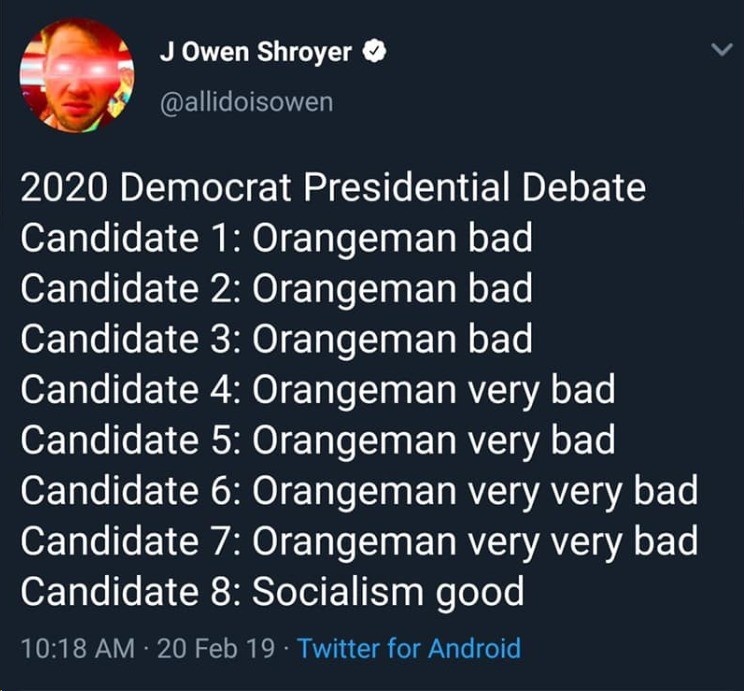
Task: Click the J Owen Shroyer display name
Action: tap(256, 51)
